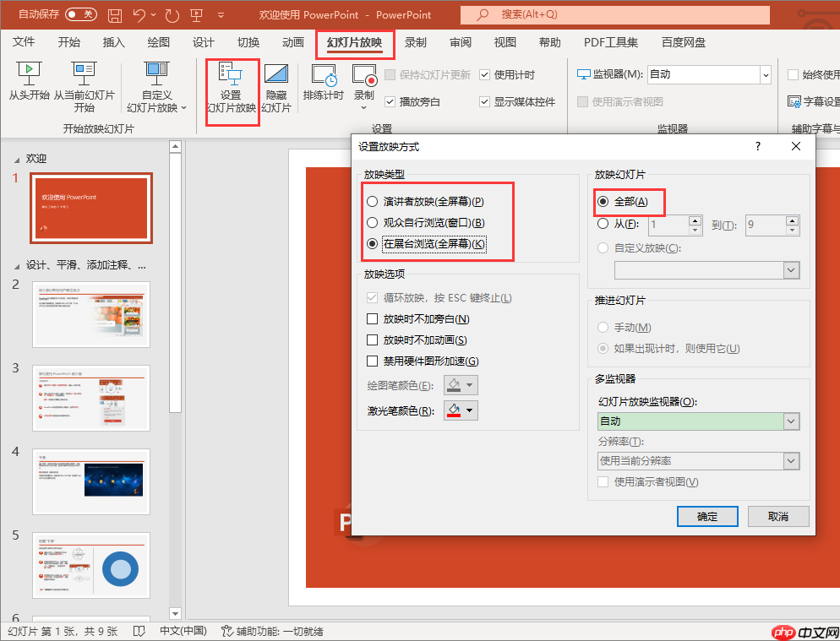Click 中文(中国) language in status bar
Viewport: 840px width, 641px height.
(x=183, y=632)
